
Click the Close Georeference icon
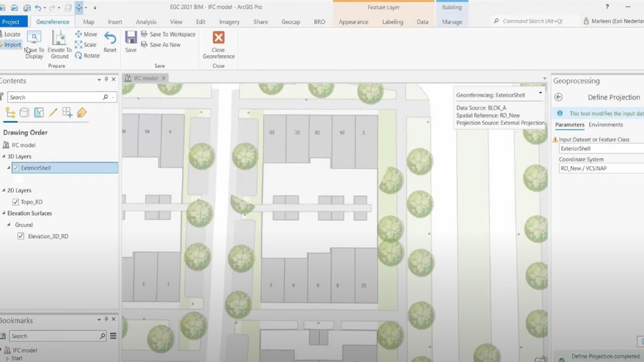click(x=218, y=38)
